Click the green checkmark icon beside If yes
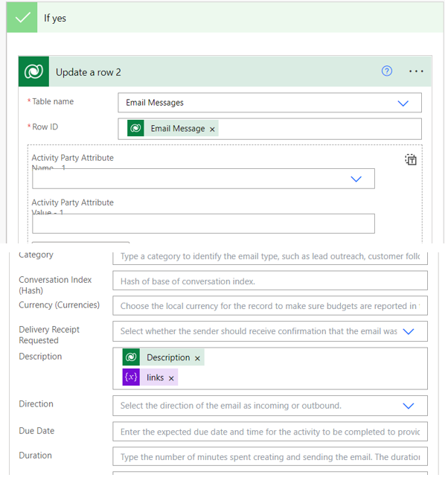Viewport: 448px width, 495px height. pos(22,17)
